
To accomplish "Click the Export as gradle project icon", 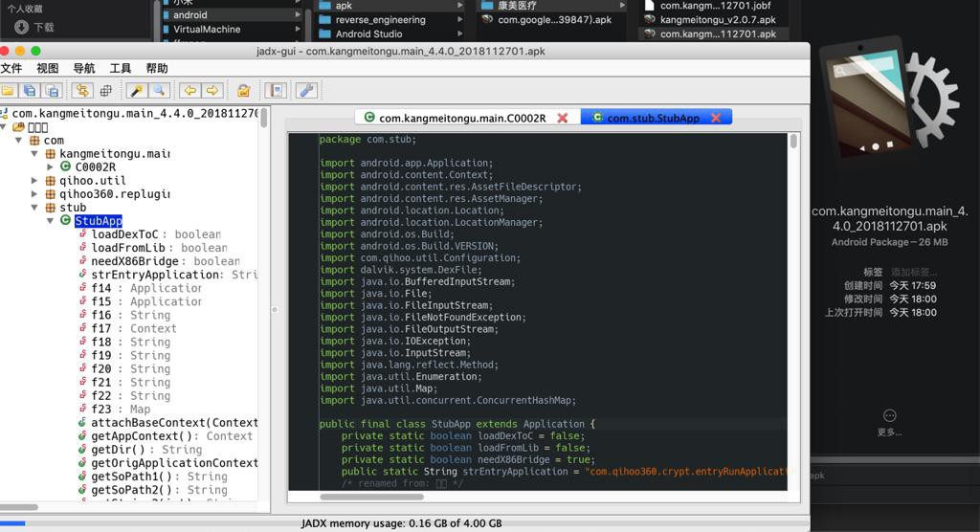I will (52, 91).
